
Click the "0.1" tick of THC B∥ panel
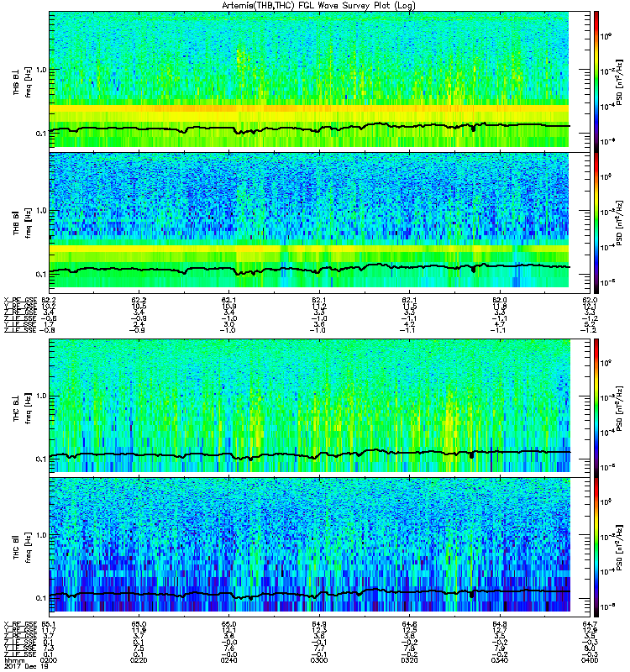pyautogui.click(x=40, y=598)
